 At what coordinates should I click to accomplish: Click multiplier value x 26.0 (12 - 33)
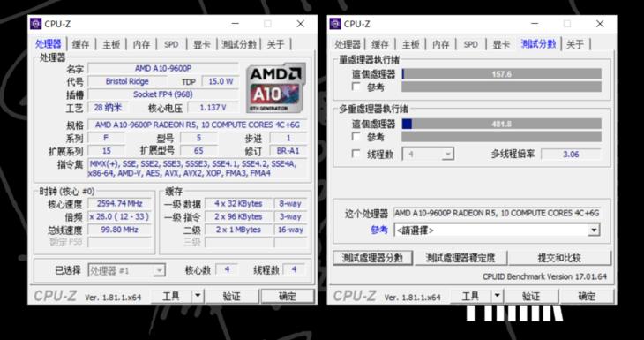[119, 216]
